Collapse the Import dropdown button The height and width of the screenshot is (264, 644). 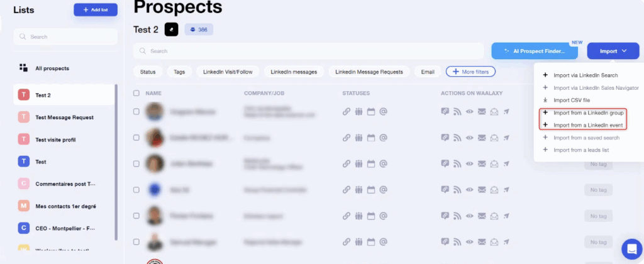coord(613,51)
